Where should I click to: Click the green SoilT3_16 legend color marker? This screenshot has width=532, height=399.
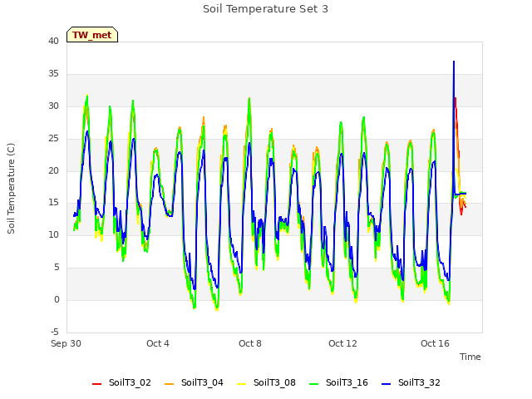coord(314,384)
